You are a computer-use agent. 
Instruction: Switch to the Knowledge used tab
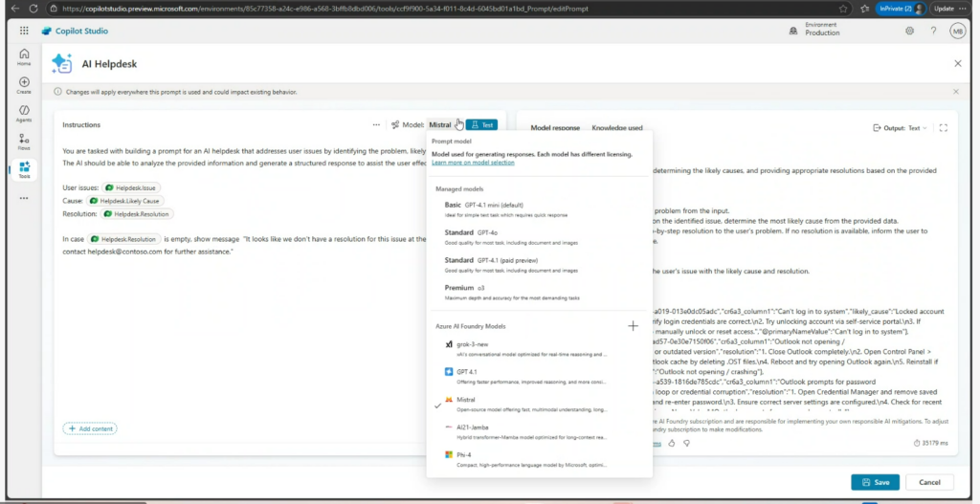[x=617, y=128]
